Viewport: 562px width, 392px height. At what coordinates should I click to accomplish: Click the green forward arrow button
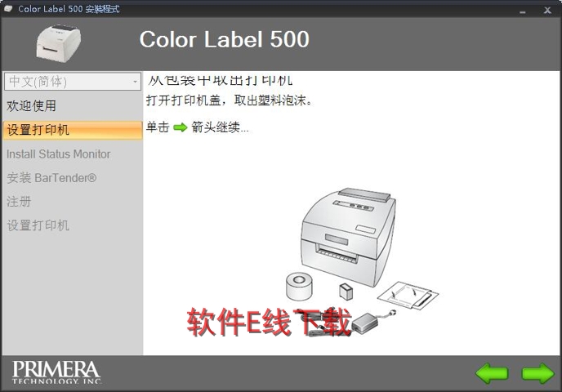537,374
